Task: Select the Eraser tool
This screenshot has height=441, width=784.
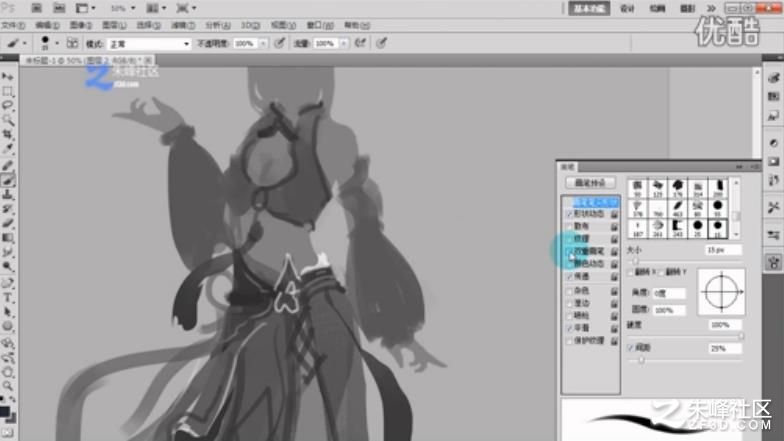Action: (8, 224)
